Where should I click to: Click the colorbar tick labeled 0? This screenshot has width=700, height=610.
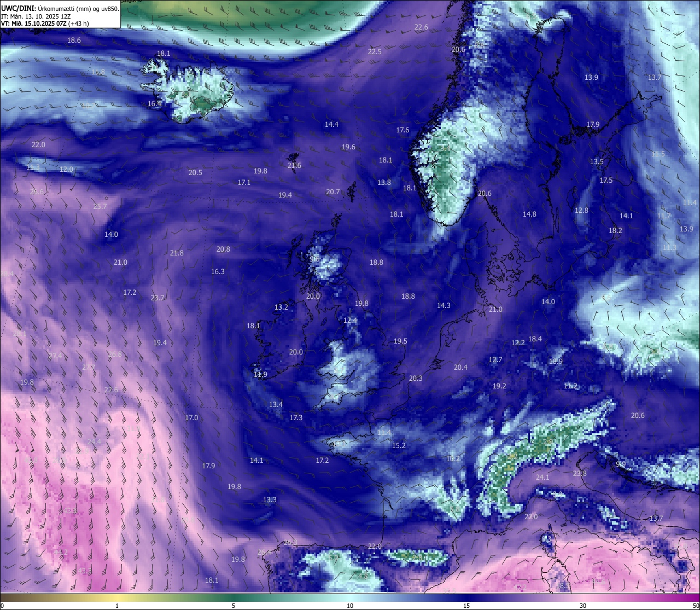pyautogui.click(x=2, y=606)
